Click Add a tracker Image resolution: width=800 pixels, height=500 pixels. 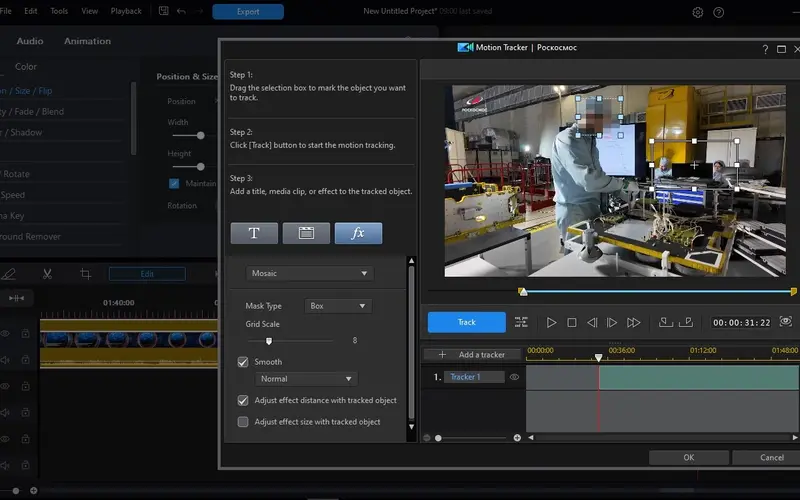472,355
